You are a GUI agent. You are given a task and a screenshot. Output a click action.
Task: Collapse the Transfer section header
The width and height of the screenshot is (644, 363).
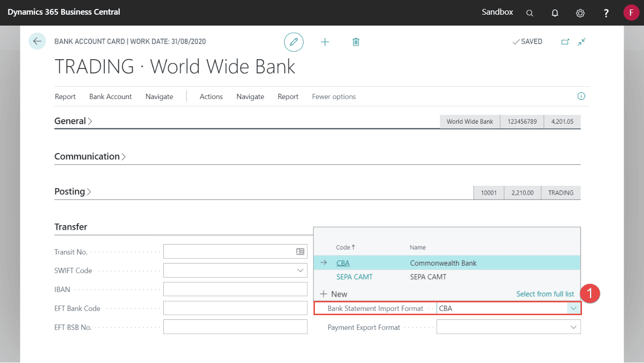click(x=71, y=227)
